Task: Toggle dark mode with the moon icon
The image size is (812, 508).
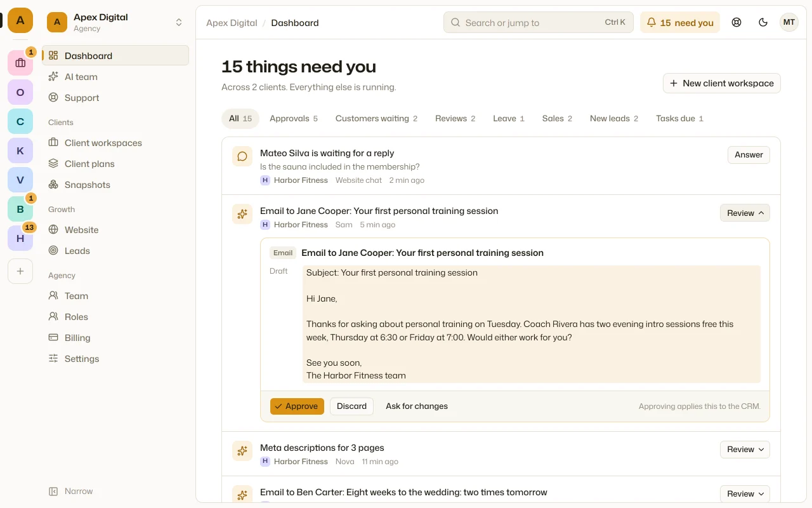Action: tap(763, 22)
